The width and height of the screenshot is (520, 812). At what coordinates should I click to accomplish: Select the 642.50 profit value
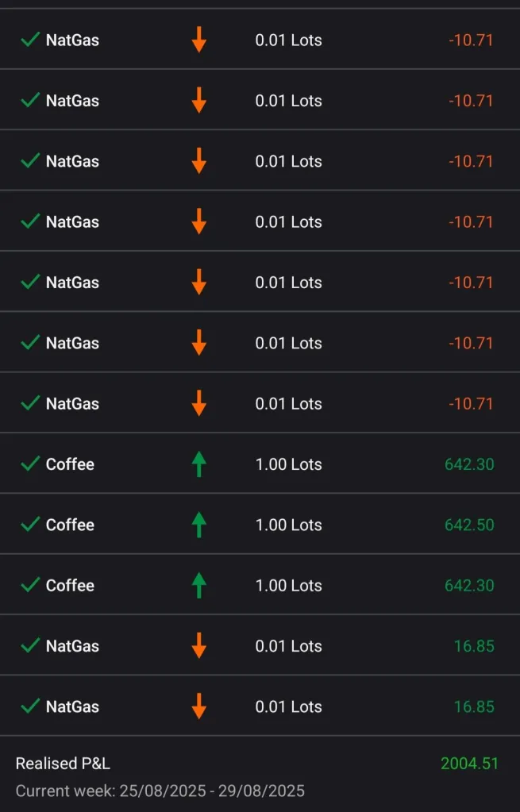469,525
